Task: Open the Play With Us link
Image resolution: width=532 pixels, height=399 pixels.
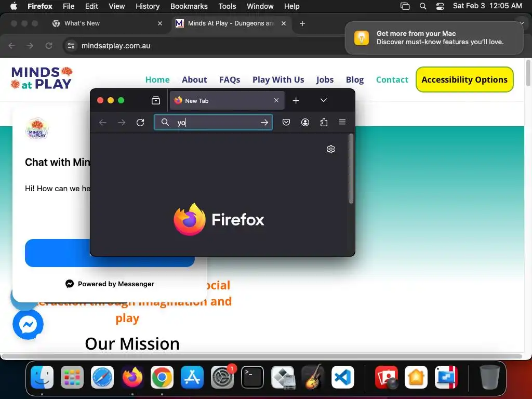Action: coord(278,79)
